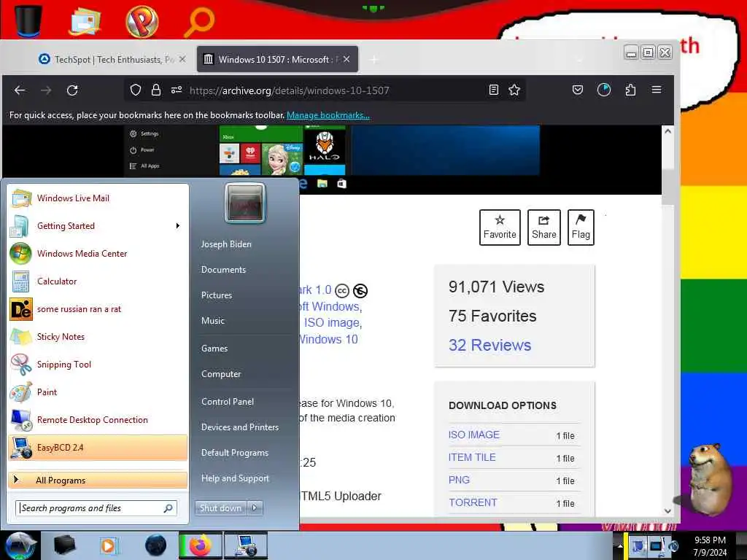Open the Extensions puzzle icon
Screen dimensions: 747x560
[630, 90]
